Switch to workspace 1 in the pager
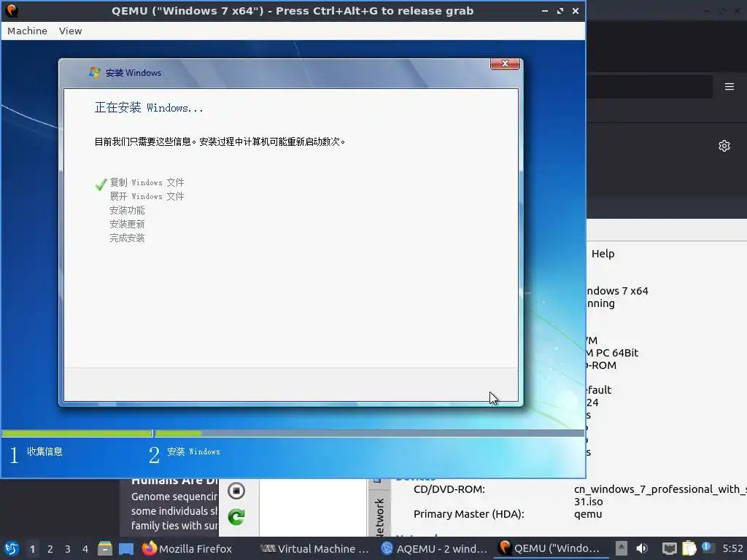Viewport: 747px width, 560px height. click(x=32, y=549)
